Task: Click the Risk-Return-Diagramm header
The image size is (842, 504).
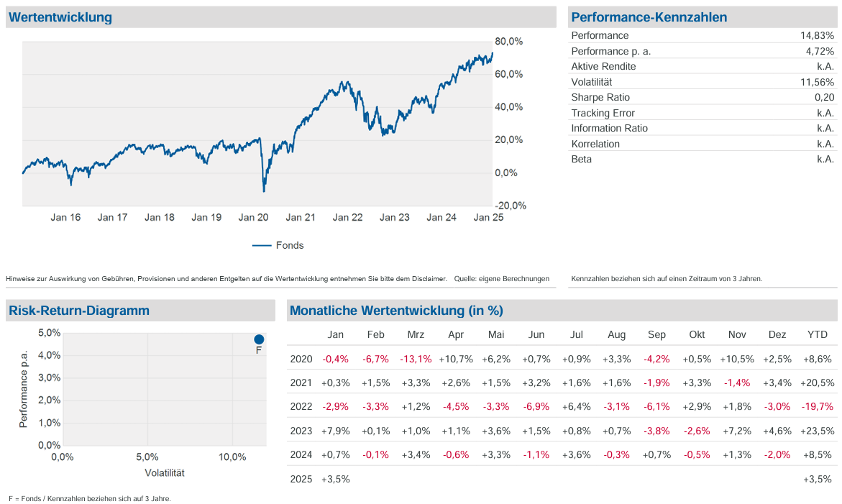Action: (79, 311)
